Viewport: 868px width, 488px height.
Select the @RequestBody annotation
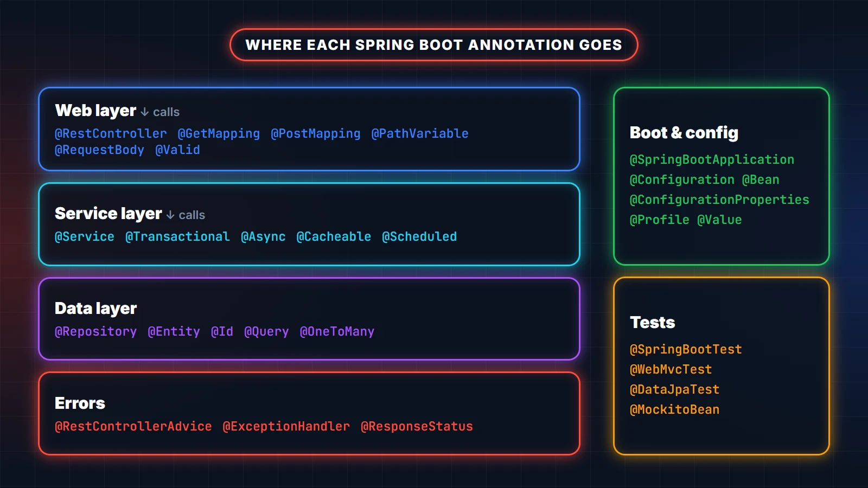pyautogui.click(x=99, y=150)
